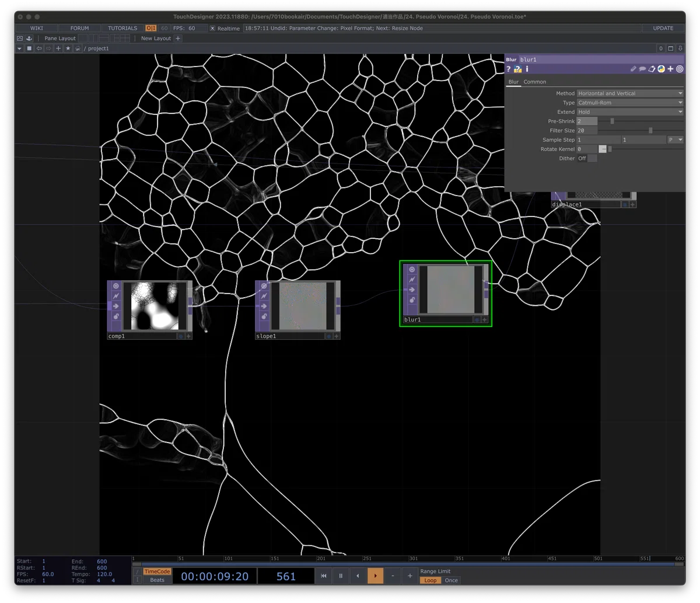Adjust the Filter Size slider
700x603 pixels.
[640, 131]
